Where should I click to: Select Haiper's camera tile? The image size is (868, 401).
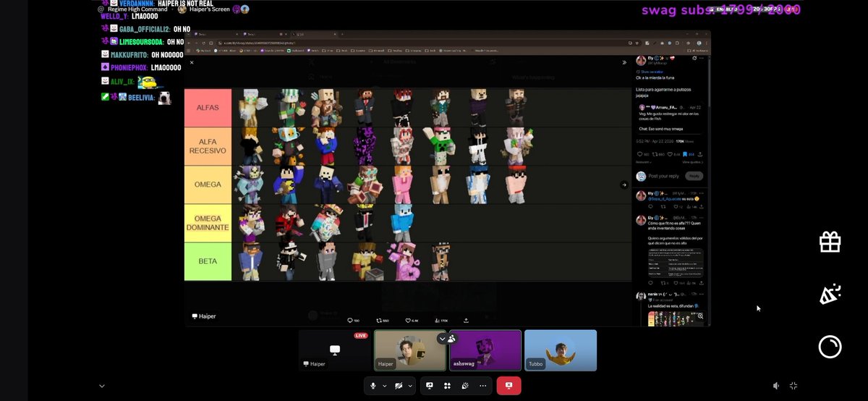(x=410, y=350)
